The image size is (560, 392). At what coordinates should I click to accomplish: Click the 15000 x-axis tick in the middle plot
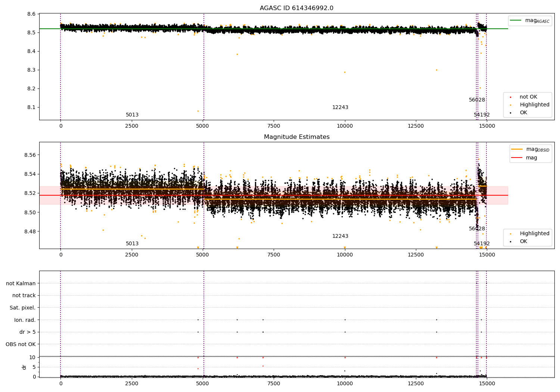click(487, 255)
